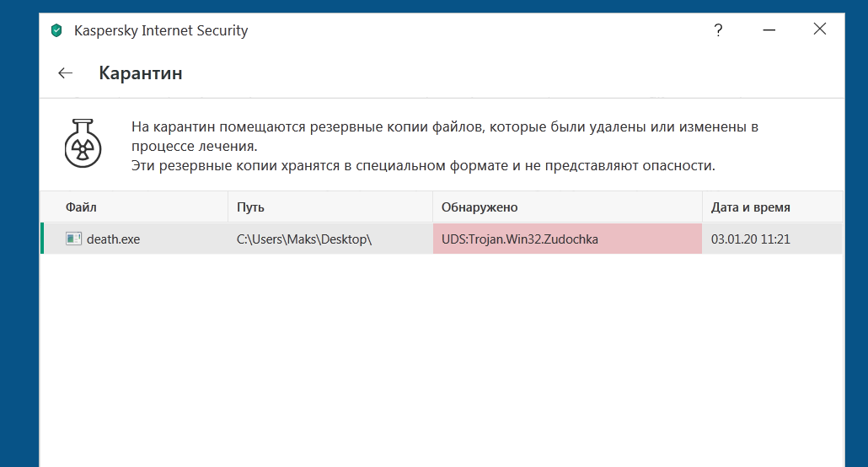Go back using the left arrow

tap(65, 73)
